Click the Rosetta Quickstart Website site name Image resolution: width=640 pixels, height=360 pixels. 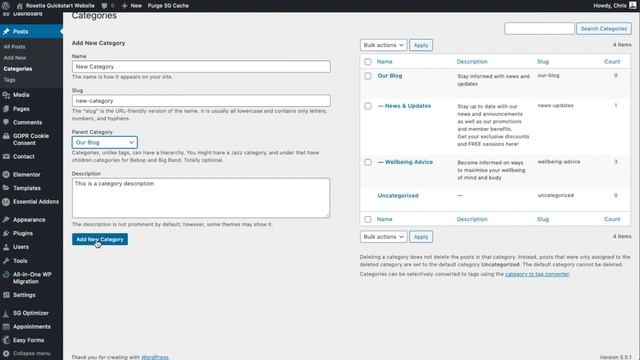coord(60,6)
